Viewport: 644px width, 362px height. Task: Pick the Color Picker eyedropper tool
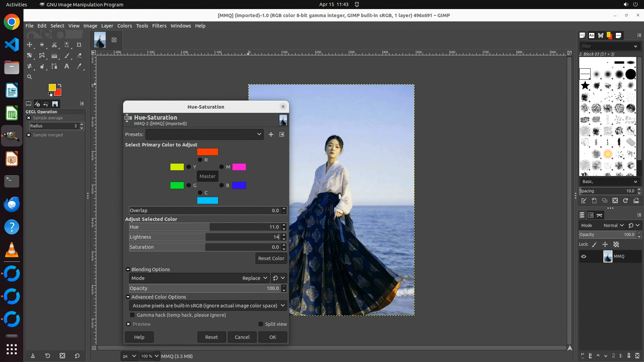[79, 66]
